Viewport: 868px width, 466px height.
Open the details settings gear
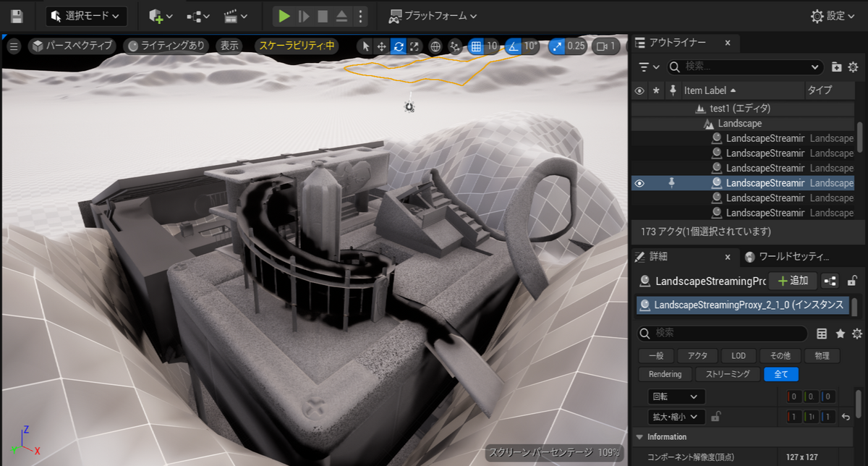[857, 334]
